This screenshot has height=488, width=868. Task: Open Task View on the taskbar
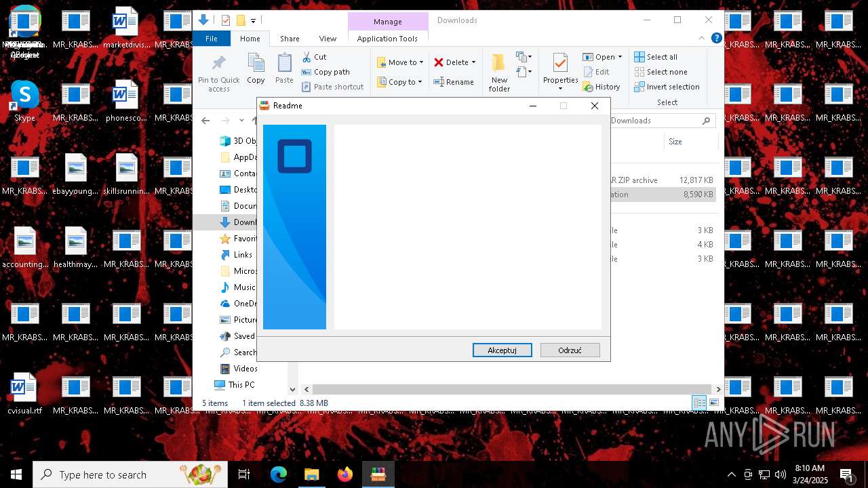coord(244,474)
